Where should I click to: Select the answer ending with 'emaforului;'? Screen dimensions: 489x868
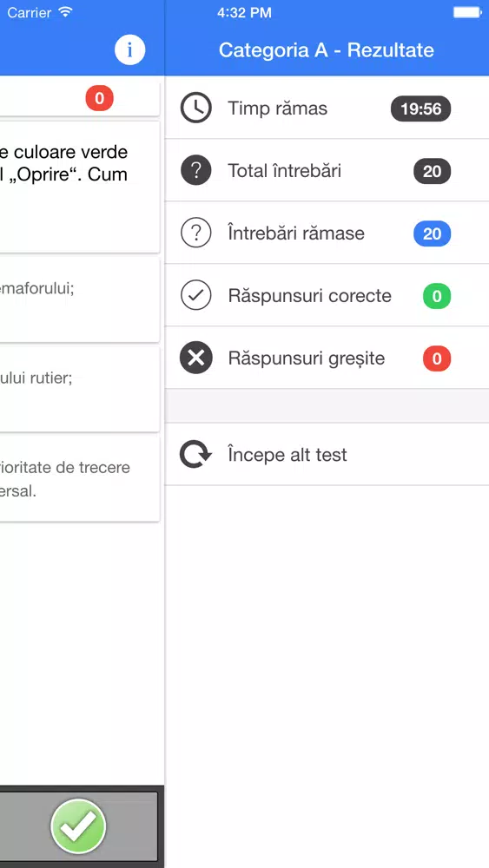(x=80, y=300)
